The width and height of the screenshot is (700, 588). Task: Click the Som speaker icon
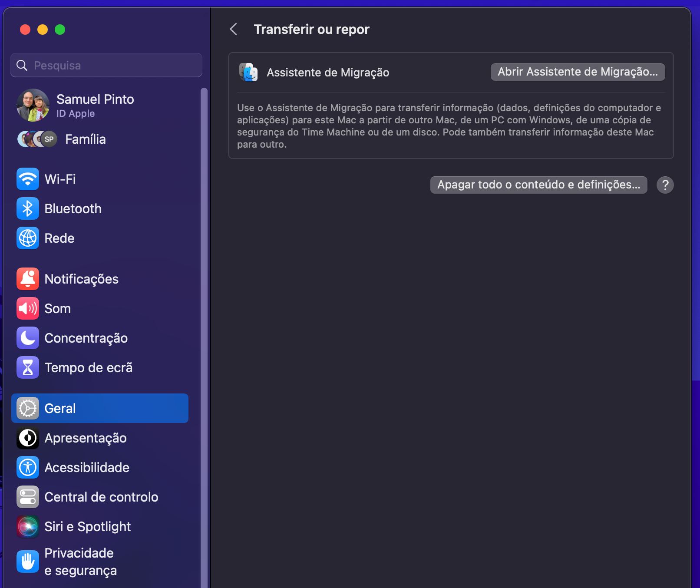point(28,308)
